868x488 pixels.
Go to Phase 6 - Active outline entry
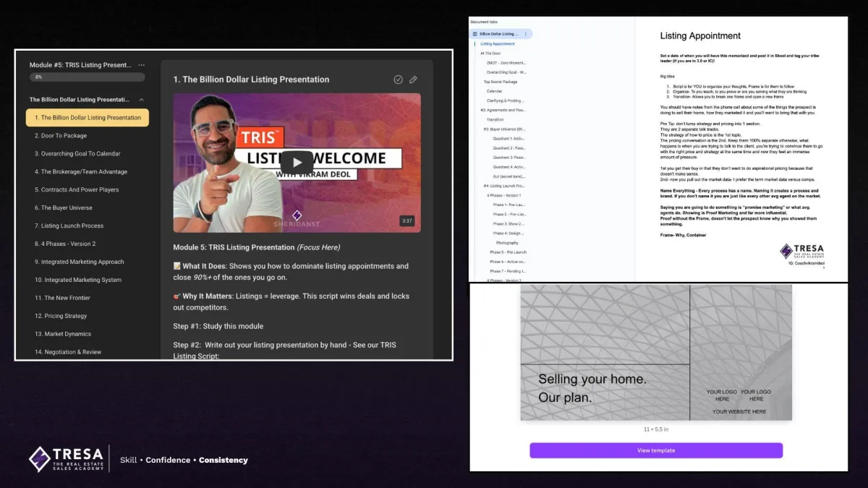coord(509,262)
